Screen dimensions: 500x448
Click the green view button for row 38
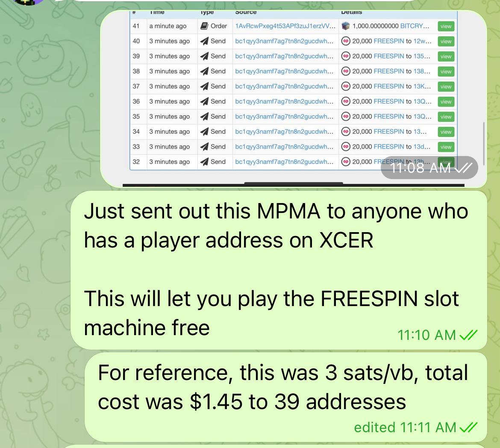(446, 72)
